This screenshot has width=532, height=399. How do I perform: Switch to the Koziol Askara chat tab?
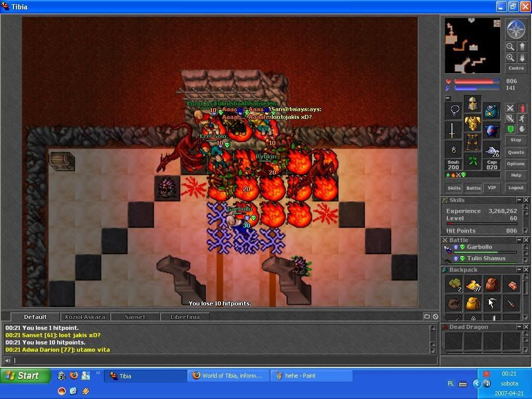[85, 317]
